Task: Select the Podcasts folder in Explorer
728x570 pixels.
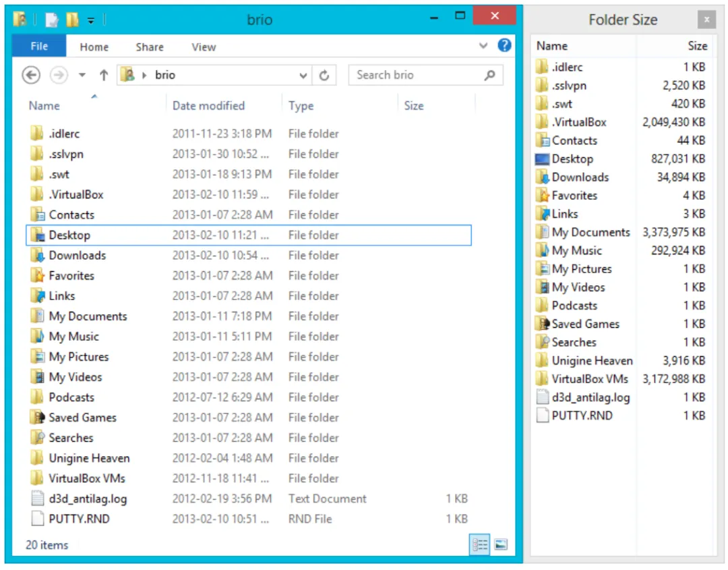Action: tap(71, 397)
